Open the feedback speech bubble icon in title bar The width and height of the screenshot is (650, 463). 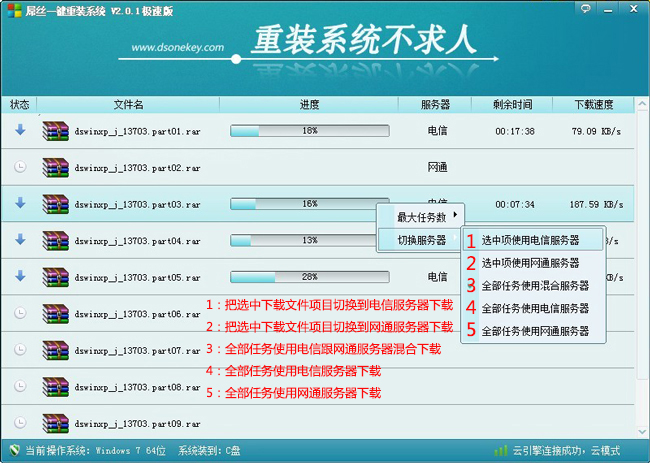(585, 9)
